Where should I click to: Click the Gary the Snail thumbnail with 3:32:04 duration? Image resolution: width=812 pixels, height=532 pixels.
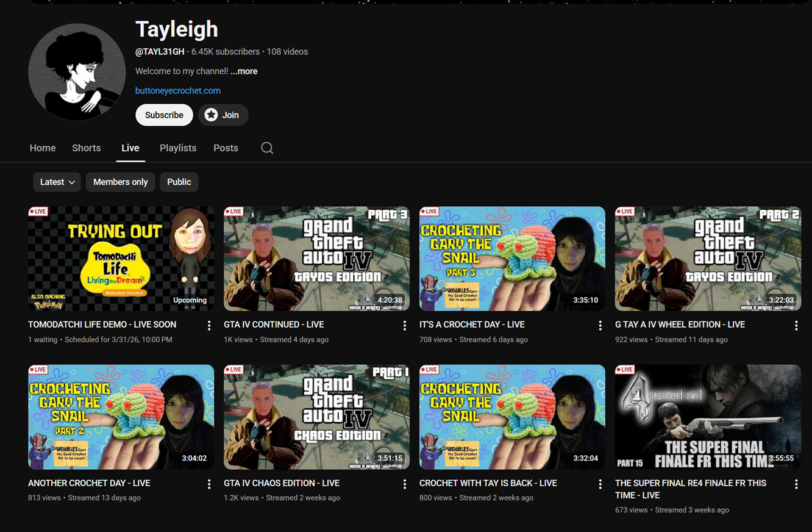512,417
